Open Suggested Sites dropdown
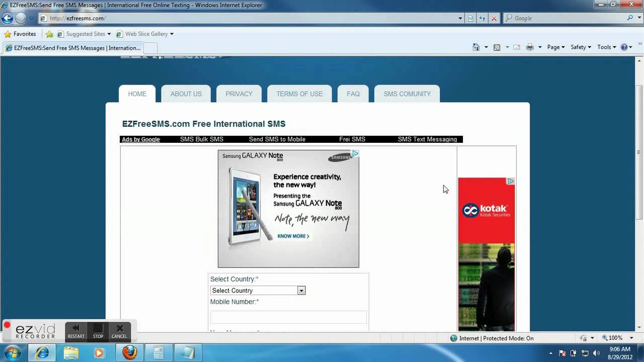Viewport: 644px width, 362px height. tap(84, 34)
